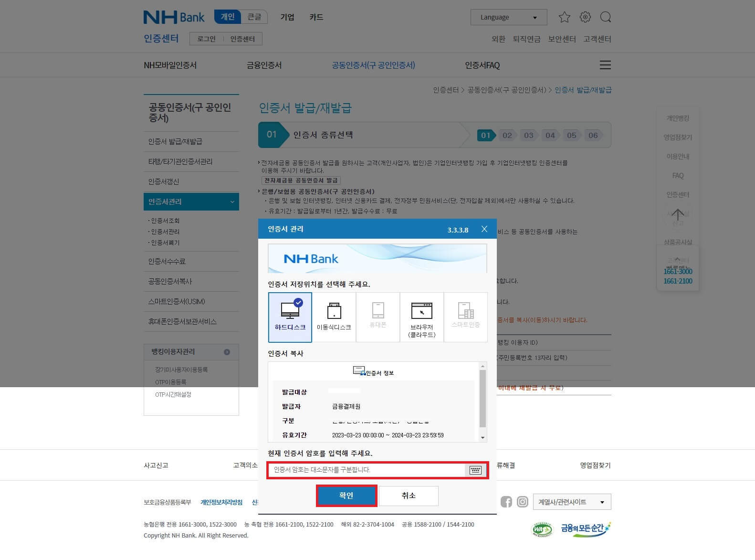755x560 pixels.
Task: Open the 기업 top menu
Action: (287, 17)
